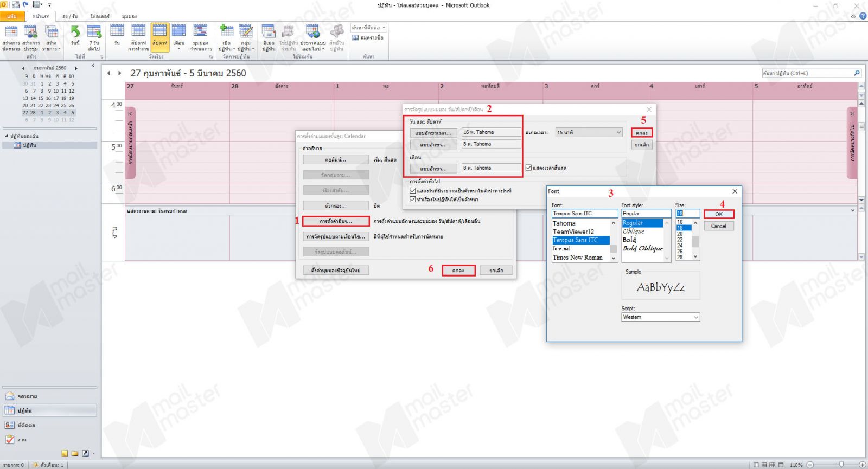Collapse the My Calendars (ปฏิทินของฉัน) group
The height and width of the screenshot is (469, 868).
point(7,136)
